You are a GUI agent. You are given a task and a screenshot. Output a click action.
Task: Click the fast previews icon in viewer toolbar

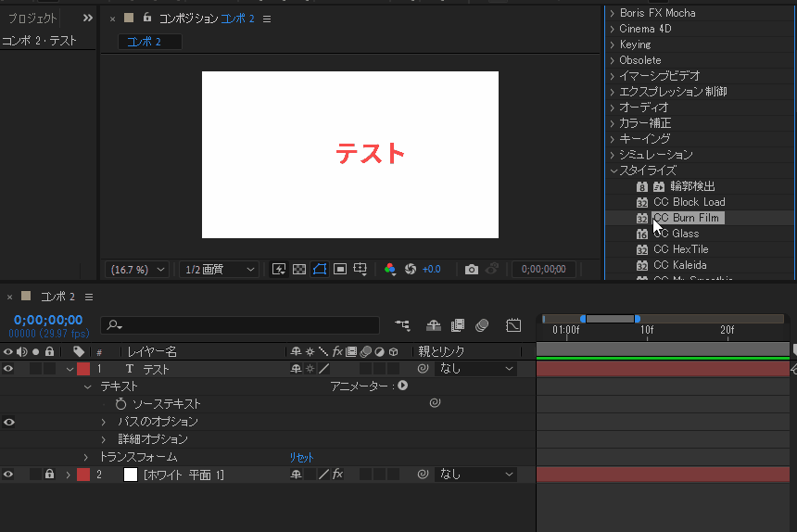(279, 270)
